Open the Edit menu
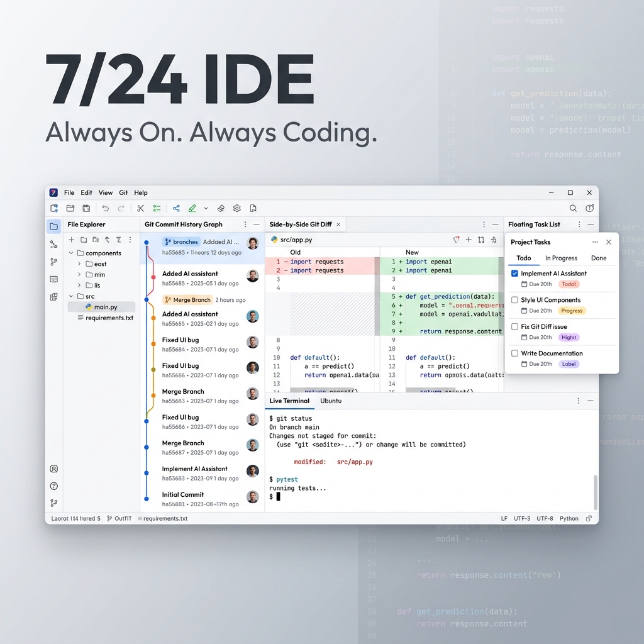Viewport: 644px width, 644px height. pos(86,192)
